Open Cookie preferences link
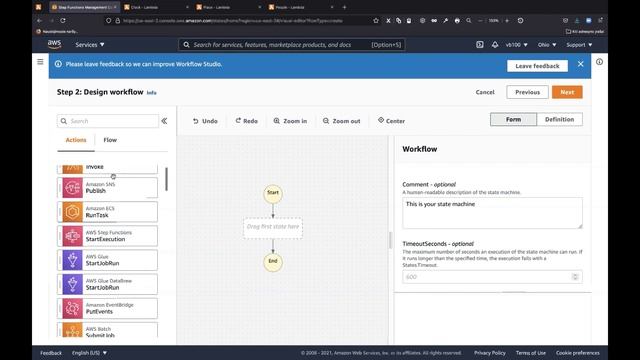Image resolution: width=640 pixels, height=360 pixels. (x=578, y=353)
